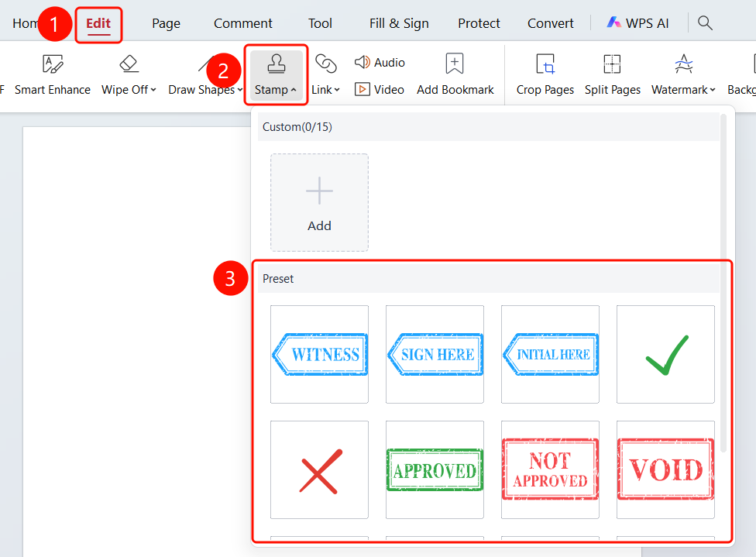Switch to the Protect tab

pyautogui.click(x=479, y=23)
